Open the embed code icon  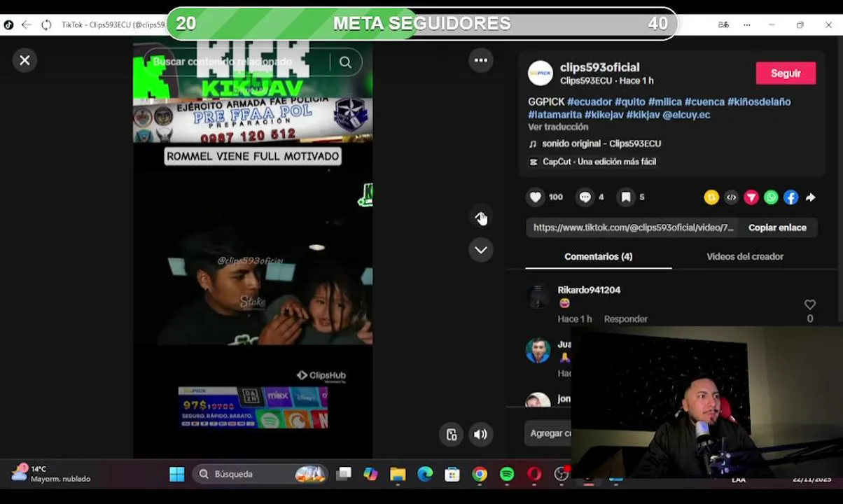click(731, 197)
